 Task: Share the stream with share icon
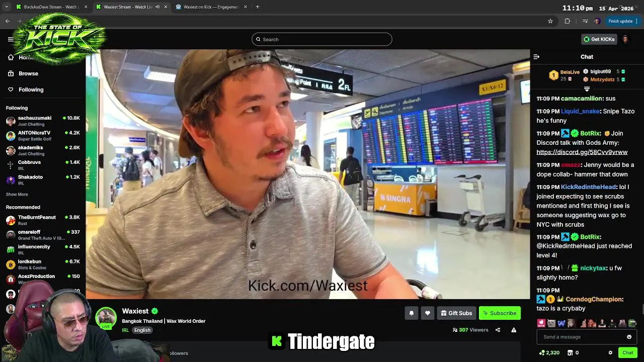point(498,330)
